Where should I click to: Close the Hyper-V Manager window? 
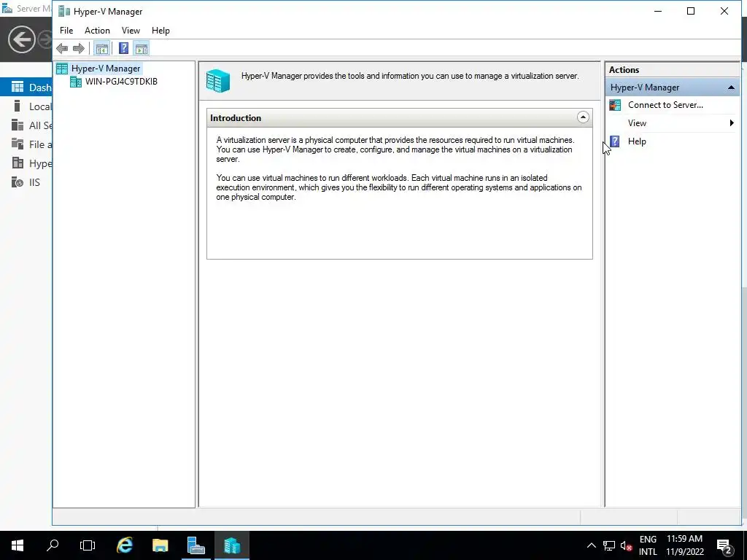724,12
